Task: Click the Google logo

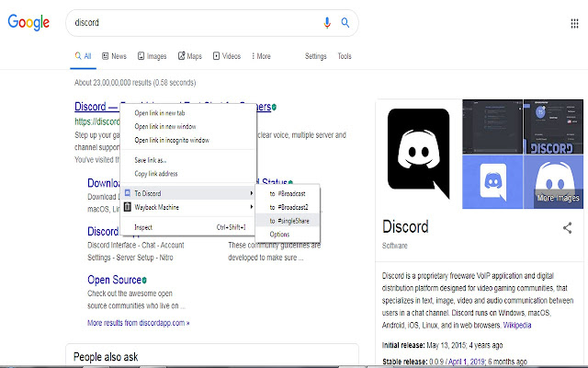Action: coord(28,22)
